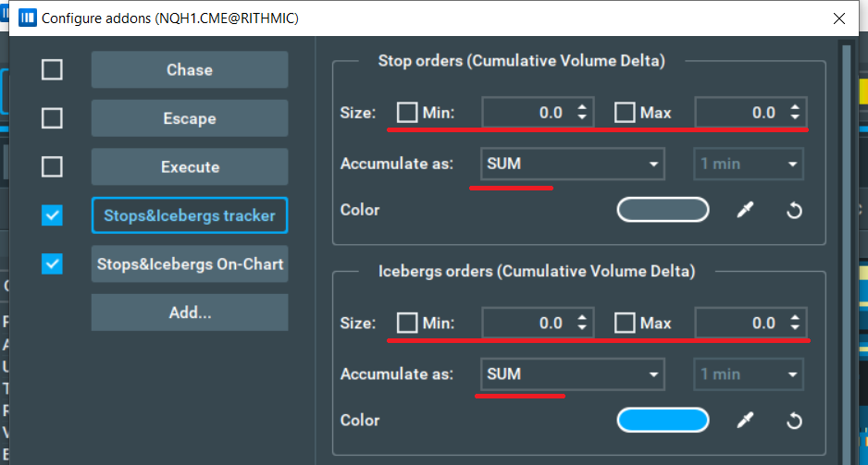
Task: Click the Add... button
Action: click(x=190, y=312)
